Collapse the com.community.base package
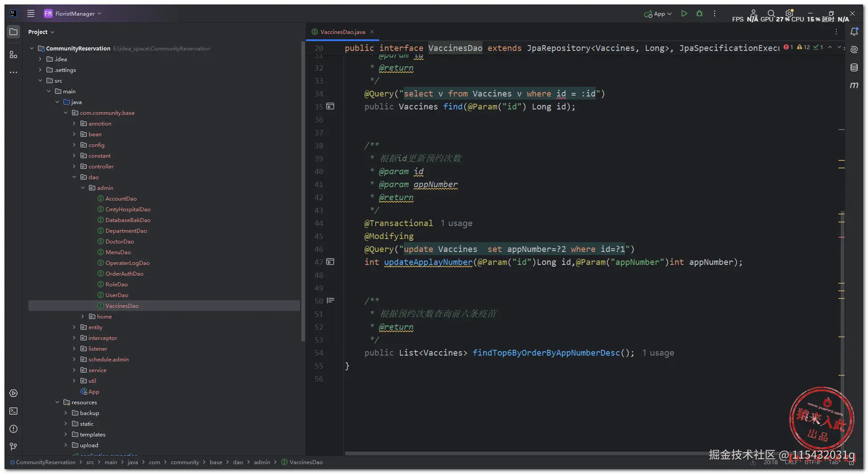This screenshot has height=474, width=868. click(x=66, y=113)
